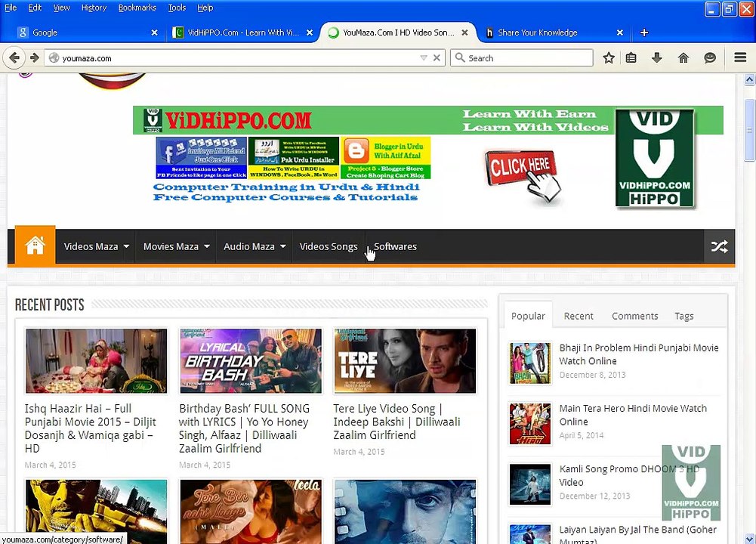This screenshot has width=756, height=544.
Task: Open a new tab with the plus icon
Action: pos(643,32)
